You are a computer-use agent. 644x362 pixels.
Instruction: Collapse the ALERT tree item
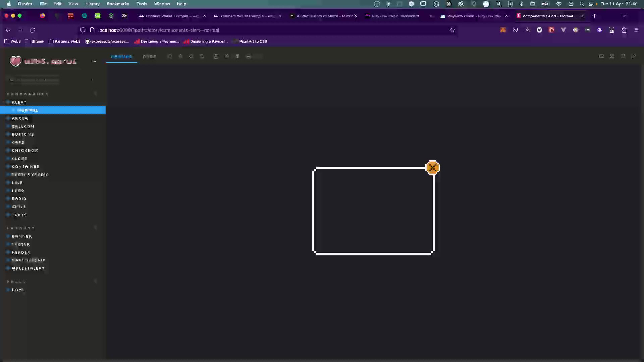(19, 102)
